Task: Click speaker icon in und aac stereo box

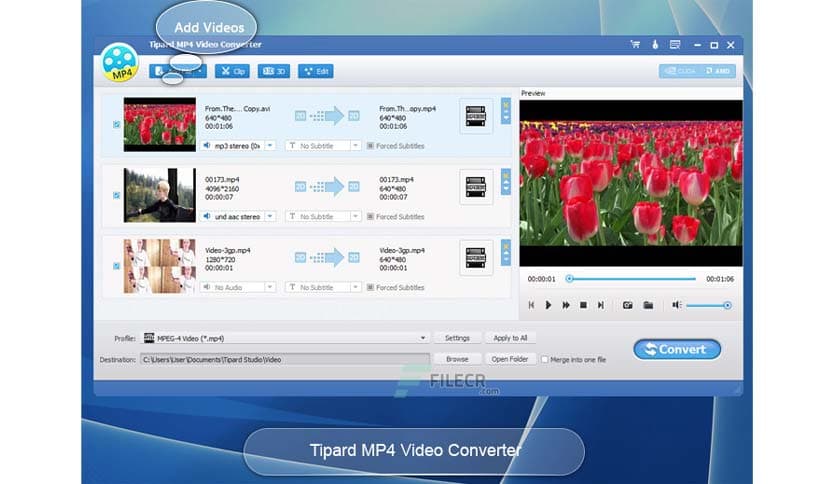Action: (207, 216)
